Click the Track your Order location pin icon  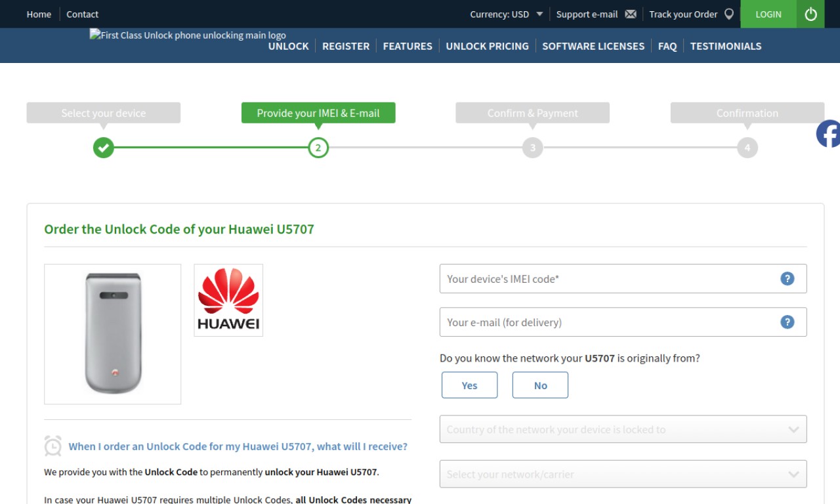[728, 14]
